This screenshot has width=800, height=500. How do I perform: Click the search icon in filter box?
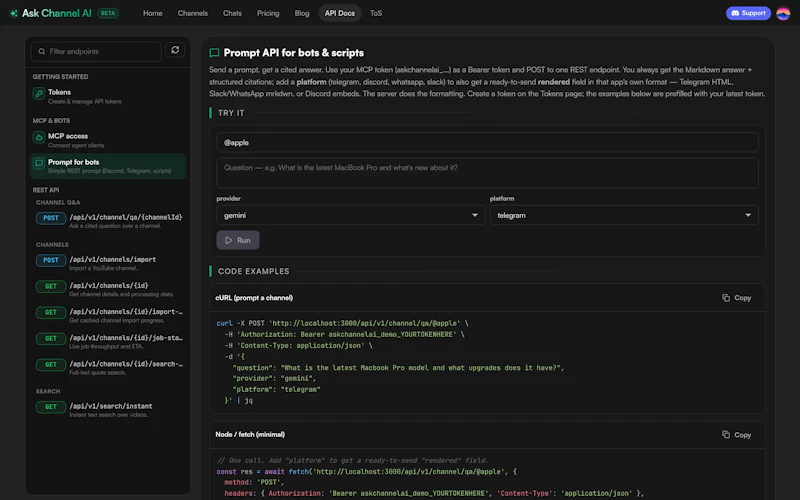[42, 52]
